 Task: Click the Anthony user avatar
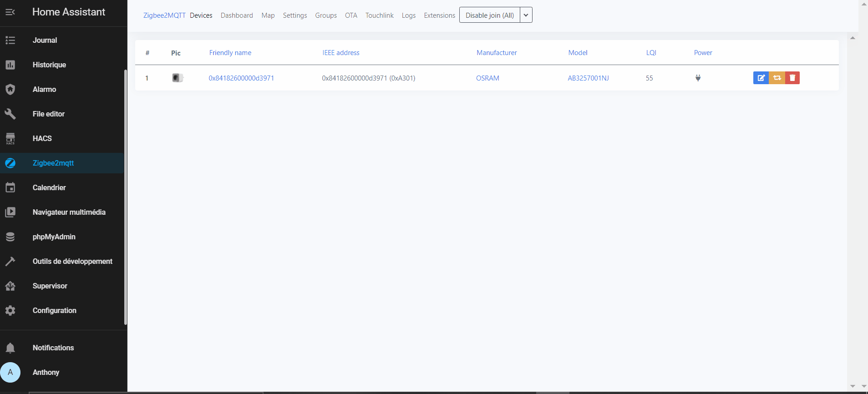10,372
